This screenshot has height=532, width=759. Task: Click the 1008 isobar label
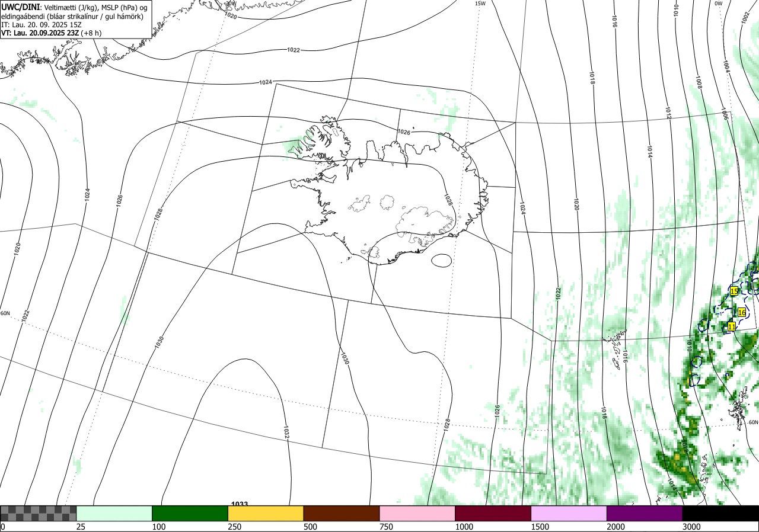[699, 83]
